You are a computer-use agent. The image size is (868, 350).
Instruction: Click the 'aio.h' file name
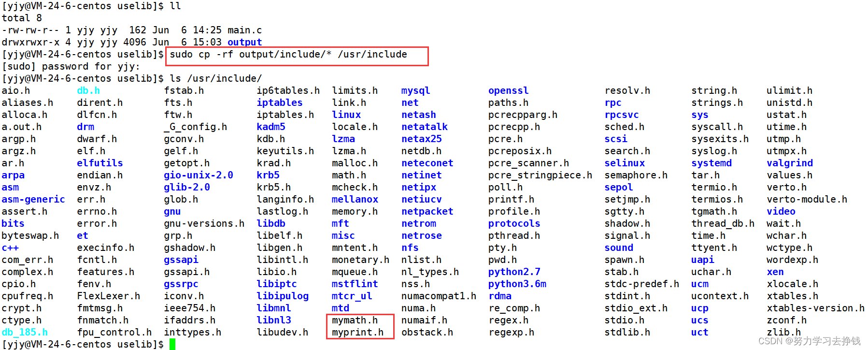coord(16,91)
